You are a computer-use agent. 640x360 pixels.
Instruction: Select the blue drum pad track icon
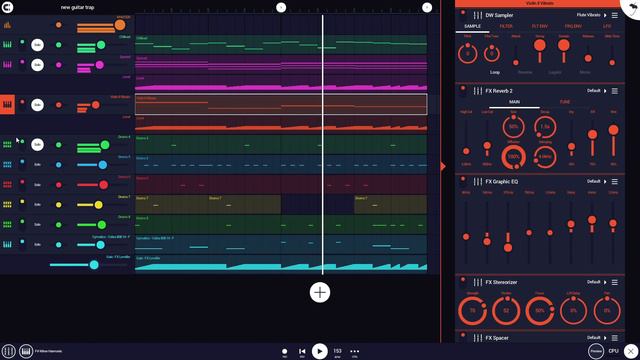(7, 164)
